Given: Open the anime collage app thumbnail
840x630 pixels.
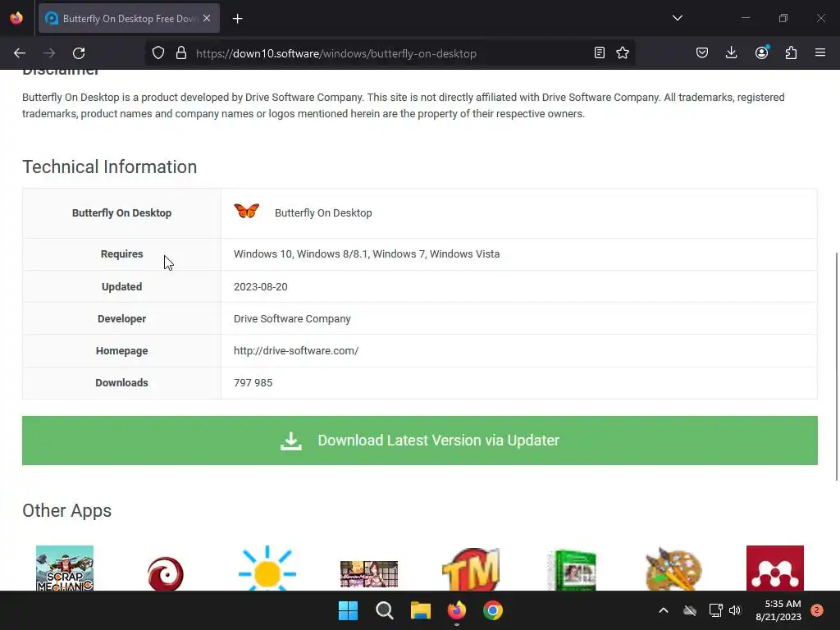Looking at the screenshot, I should pyautogui.click(x=369, y=574).
